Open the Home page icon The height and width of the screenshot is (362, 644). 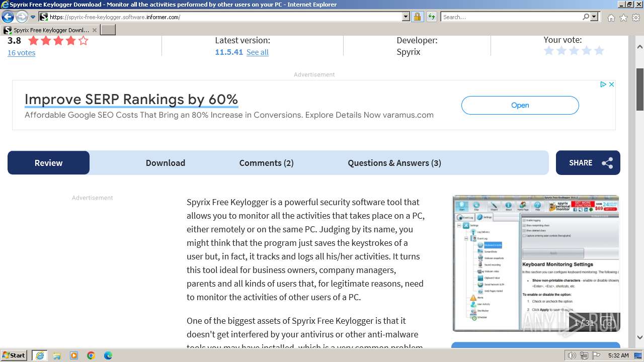[611, 18]
